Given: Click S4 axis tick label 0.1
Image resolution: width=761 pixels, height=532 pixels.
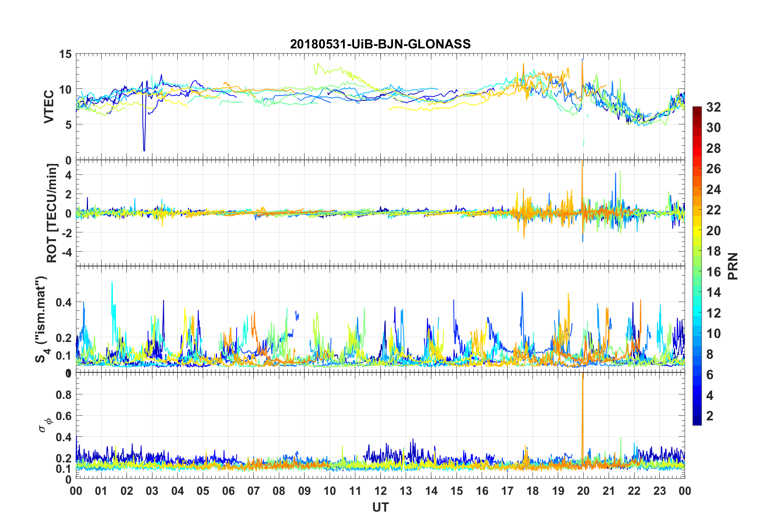Looking at the screenshot, I should 64,356.
